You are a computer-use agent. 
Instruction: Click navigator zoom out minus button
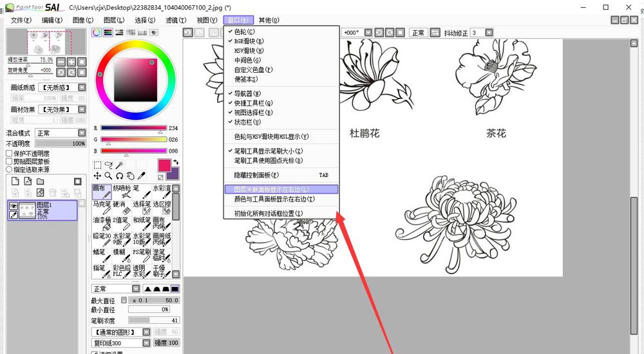click(x=61, y=62)
